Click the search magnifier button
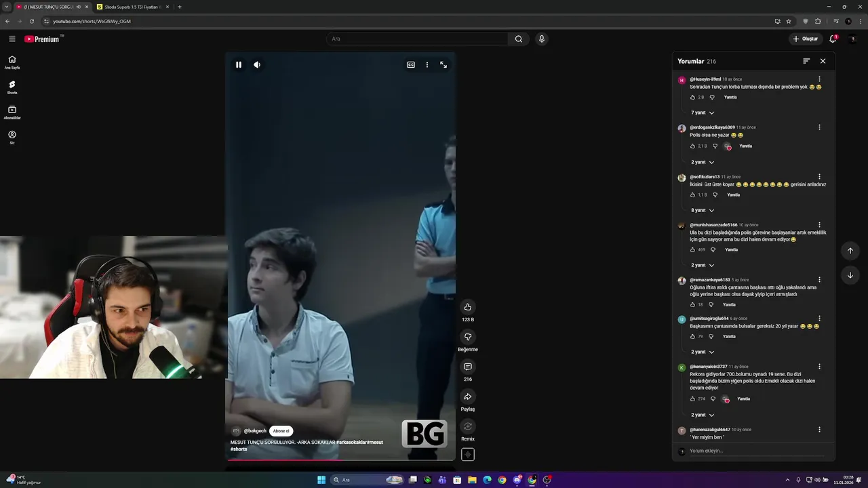Viewport: 868px width, 488px height. click(x=519, y=39)
